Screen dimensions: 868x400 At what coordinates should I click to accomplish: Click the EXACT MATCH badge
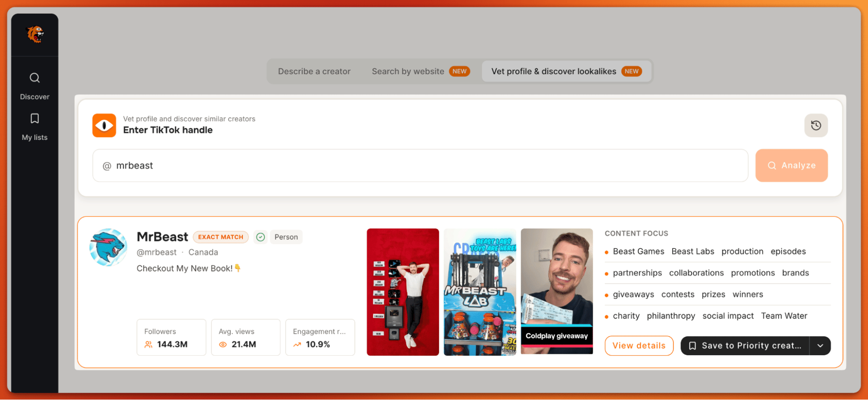221,237
